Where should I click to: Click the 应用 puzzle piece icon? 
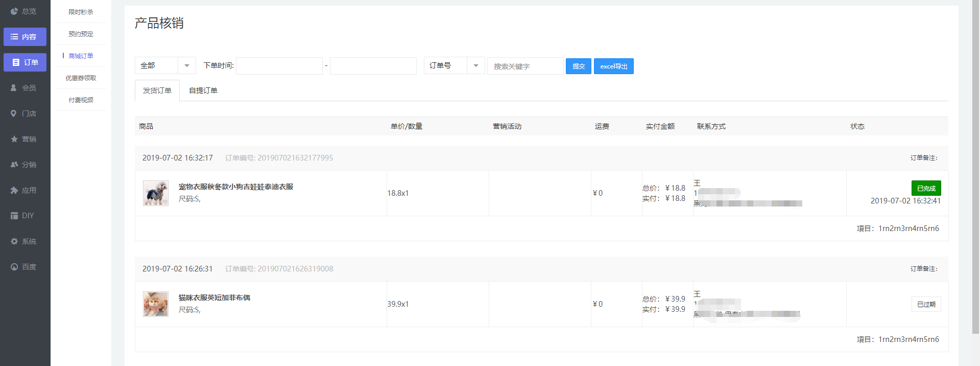click(x=14, y=190)
